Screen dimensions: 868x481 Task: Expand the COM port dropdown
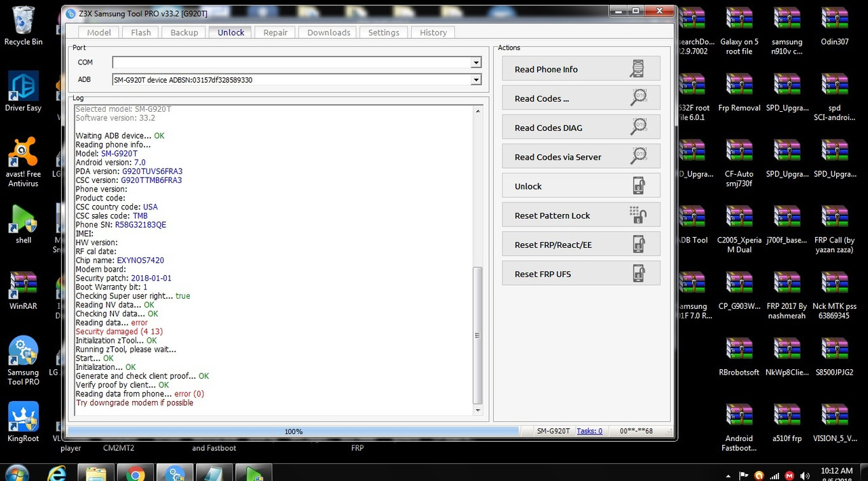476,62
